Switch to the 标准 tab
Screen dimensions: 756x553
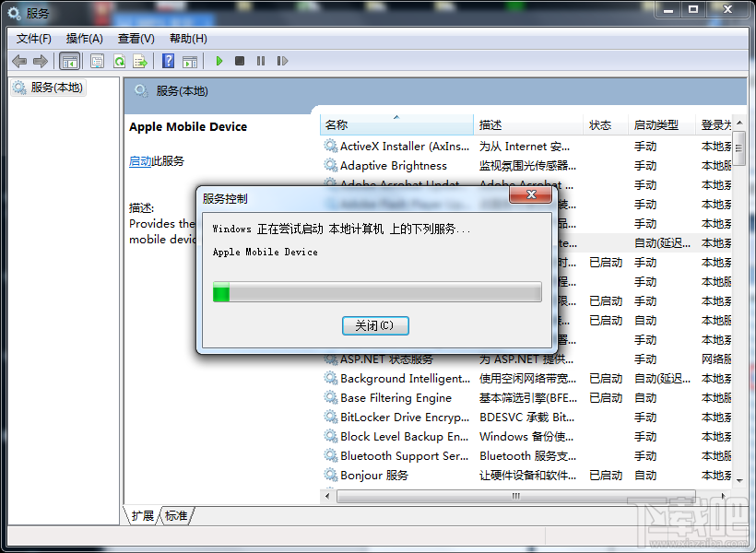(175, 516)
